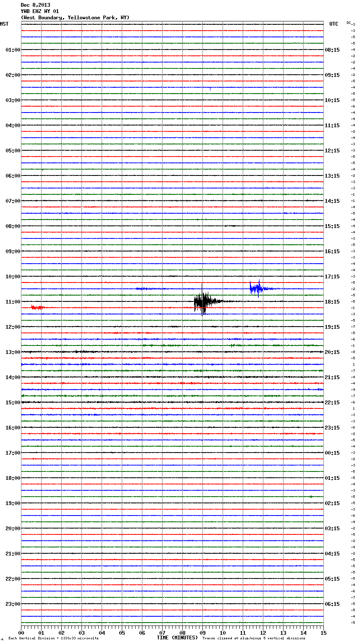Click the '18:00' MST hour label
357x644 pixels.
click(x=13, y=478)
